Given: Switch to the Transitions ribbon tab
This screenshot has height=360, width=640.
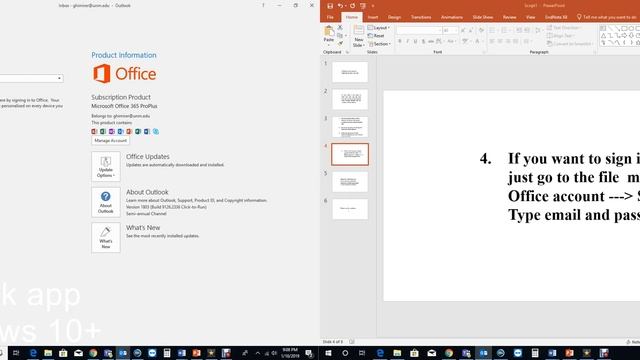Looking at the screenshot, I should 421,17.
